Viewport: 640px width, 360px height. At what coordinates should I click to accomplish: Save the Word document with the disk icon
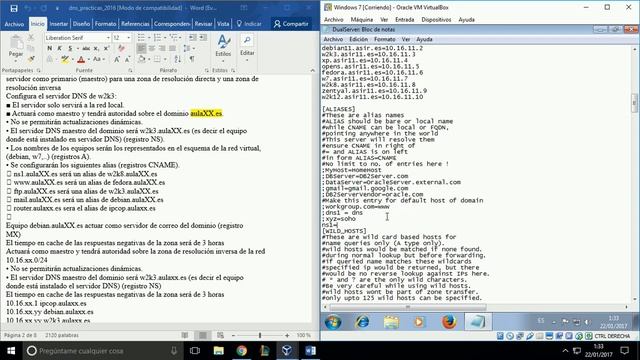14,8
